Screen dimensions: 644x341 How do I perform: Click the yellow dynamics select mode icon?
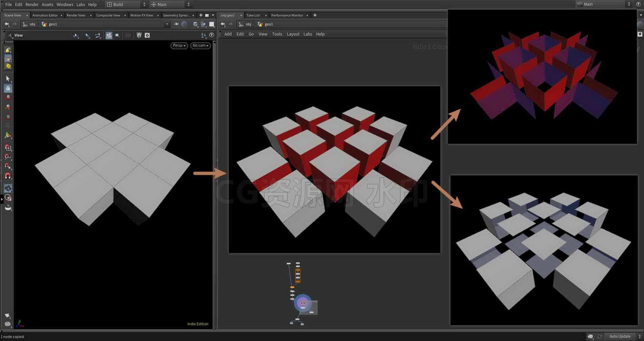point(8,66)
